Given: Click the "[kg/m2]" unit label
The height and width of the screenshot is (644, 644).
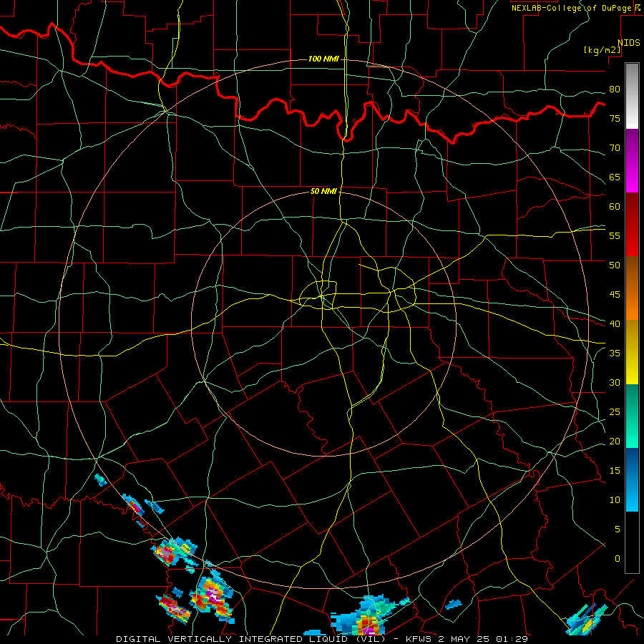Looking at the screenshot, I should click(x=602, y=50).
